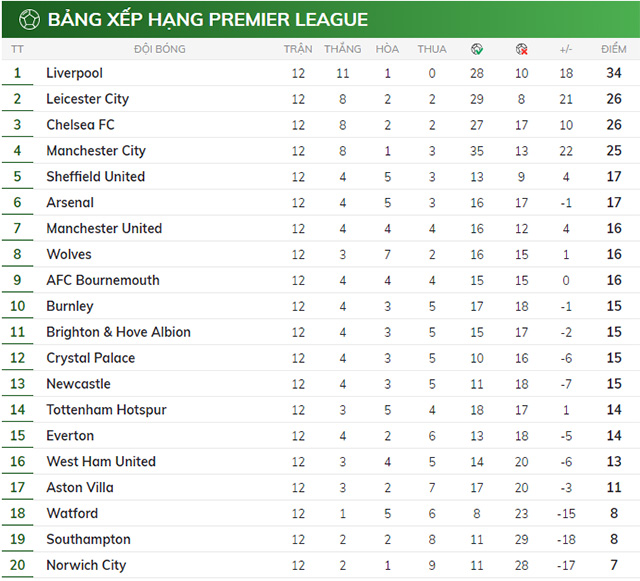
Task: Click the THUA column header
Action: (x=432, y=48)
